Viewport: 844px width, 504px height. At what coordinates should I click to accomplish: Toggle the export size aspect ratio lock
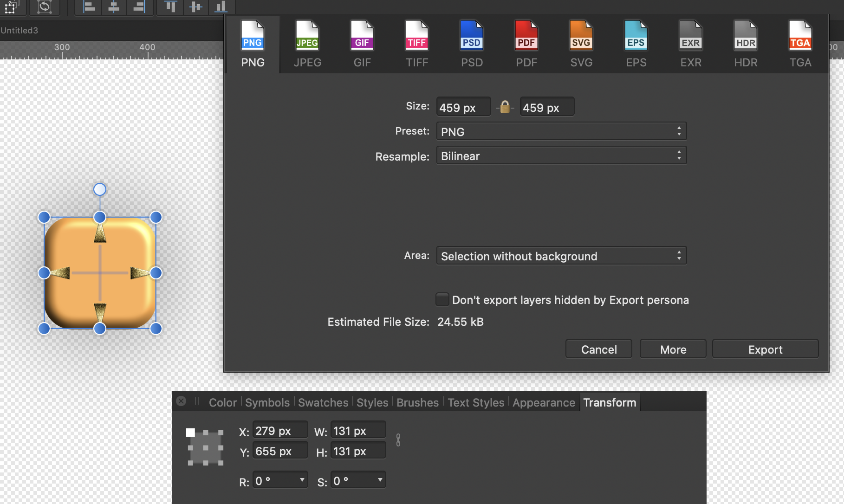[x=505, y=106]
